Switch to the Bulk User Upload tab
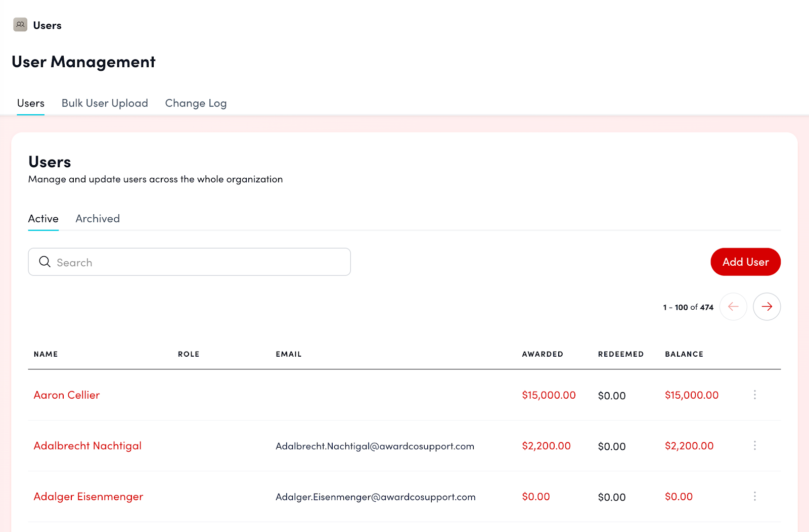809x532 pixels. (105, 103)
